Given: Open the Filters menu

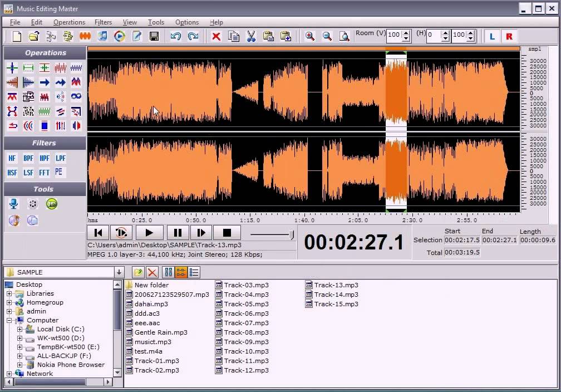Looking at the screenshot, I should tap(103, 22).
